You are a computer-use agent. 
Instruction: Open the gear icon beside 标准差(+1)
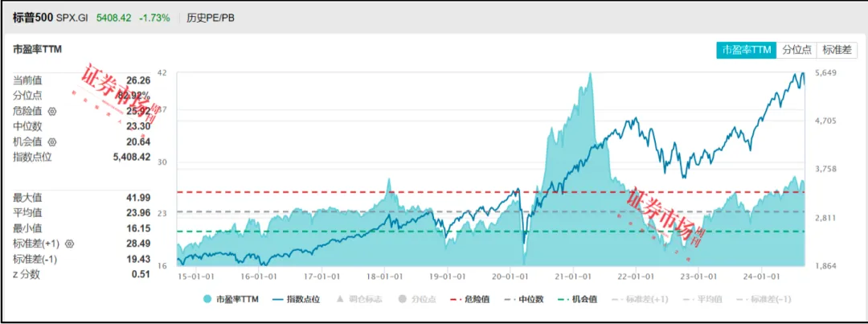pyautogui.click(x=70, y=243)
